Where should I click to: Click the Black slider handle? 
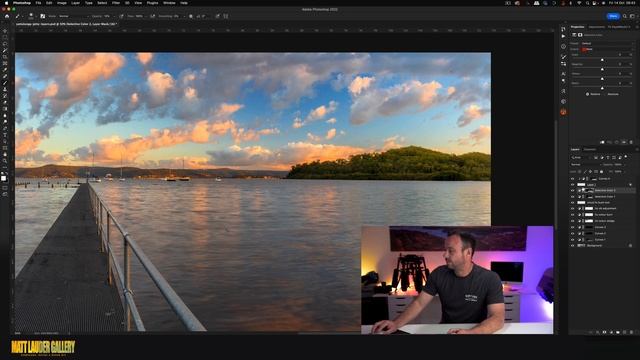pos(602,88)
